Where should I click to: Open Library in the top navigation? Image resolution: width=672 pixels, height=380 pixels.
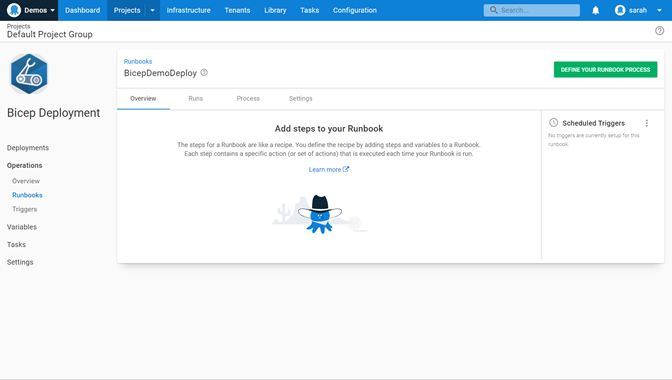point(275,10)
